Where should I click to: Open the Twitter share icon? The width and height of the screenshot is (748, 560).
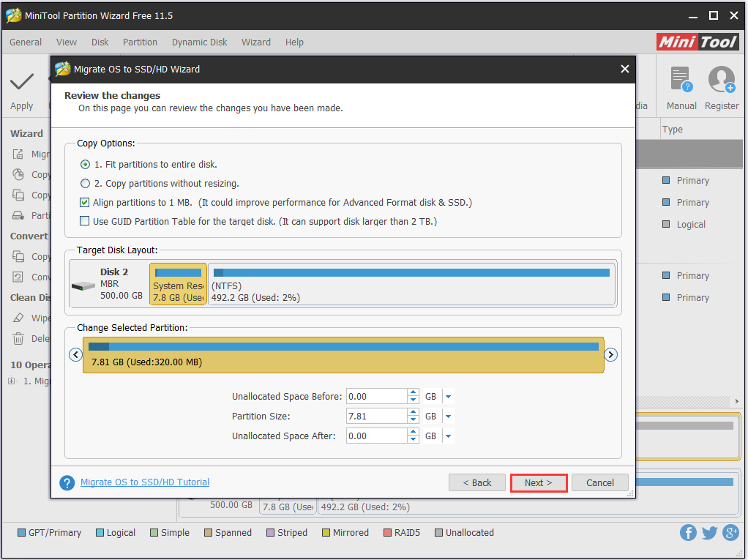click(x=709, y=532)
